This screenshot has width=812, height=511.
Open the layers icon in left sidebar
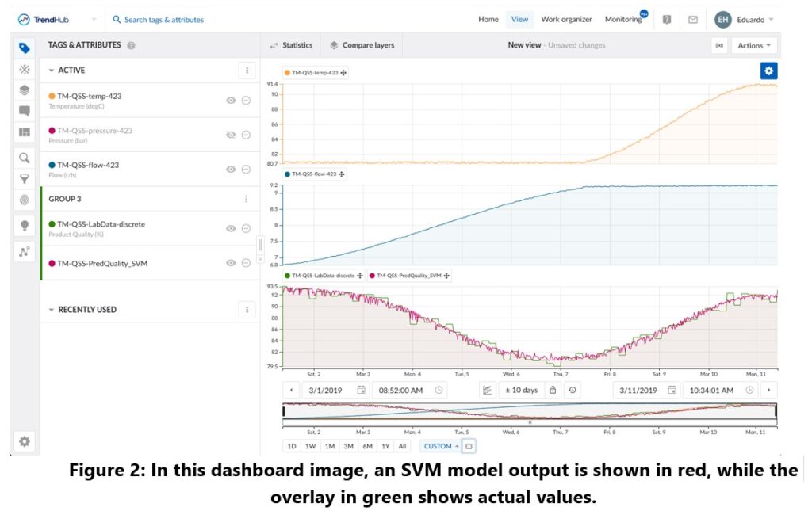(25, 90)
